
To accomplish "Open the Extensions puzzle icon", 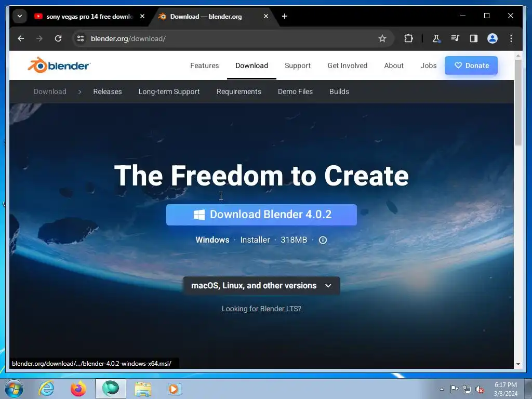I will 408,38.
